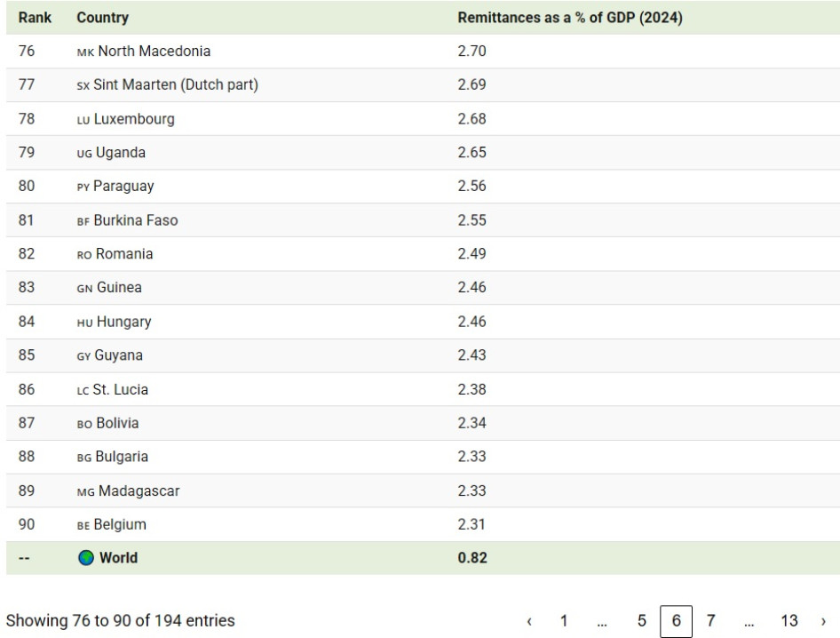The height and width of the screenshot is (638, 840).
Task: Select the Uganda row name
Action: tap(120, 153)
